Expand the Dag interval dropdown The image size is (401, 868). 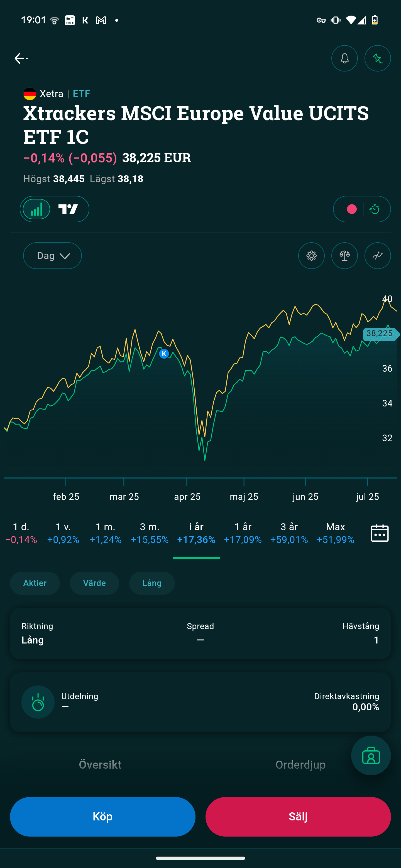52,256
